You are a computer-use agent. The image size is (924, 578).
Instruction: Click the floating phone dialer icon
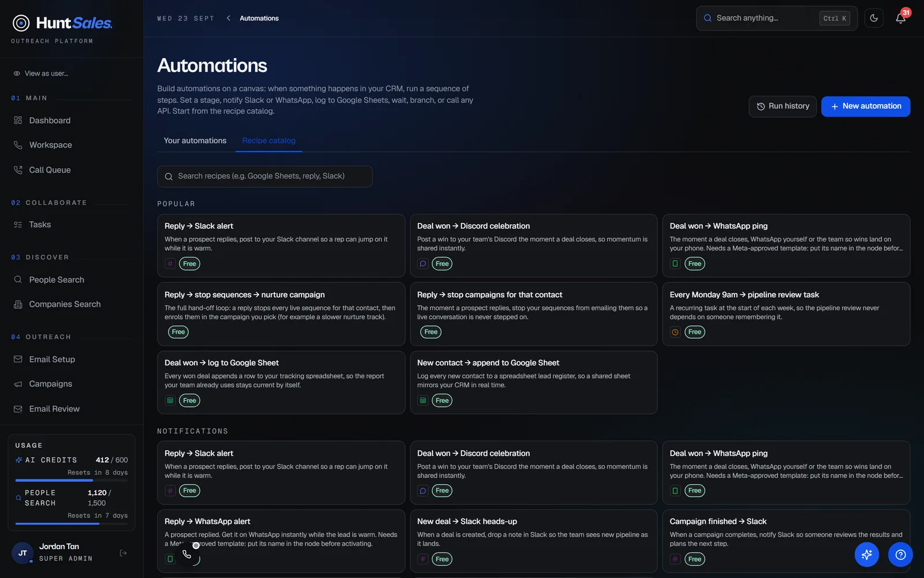click(x=187, y=554)
